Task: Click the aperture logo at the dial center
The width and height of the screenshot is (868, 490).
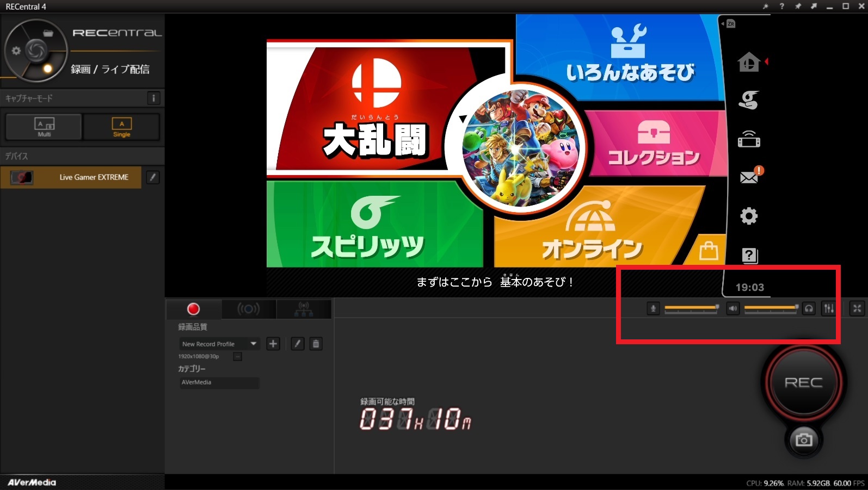Action: tap(36, 51)
